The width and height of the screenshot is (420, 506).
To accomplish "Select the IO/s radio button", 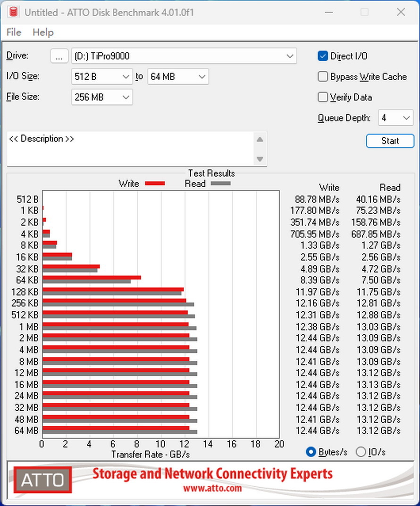I will [361, 452].
